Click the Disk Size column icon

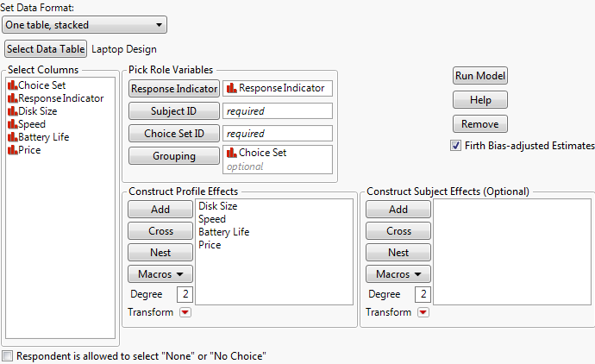coord(12,111)
